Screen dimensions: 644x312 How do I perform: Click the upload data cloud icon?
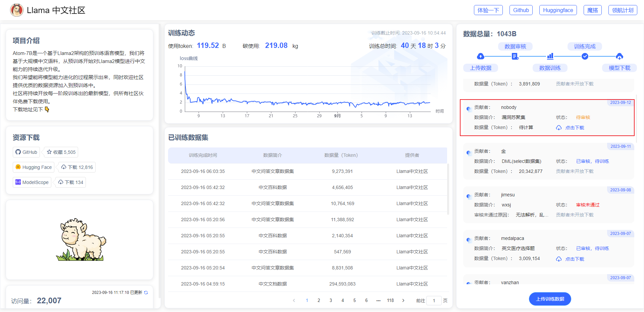[x=480, y=56]
